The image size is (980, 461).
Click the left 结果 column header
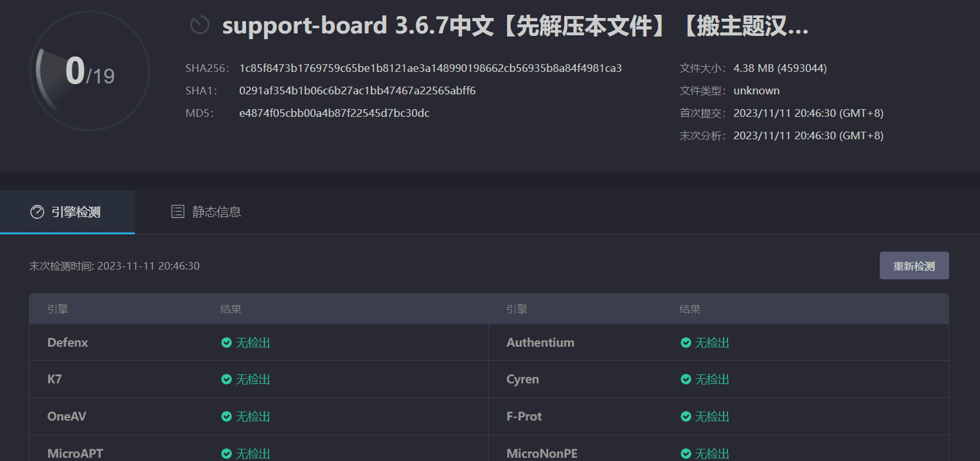tap(231, 309)
